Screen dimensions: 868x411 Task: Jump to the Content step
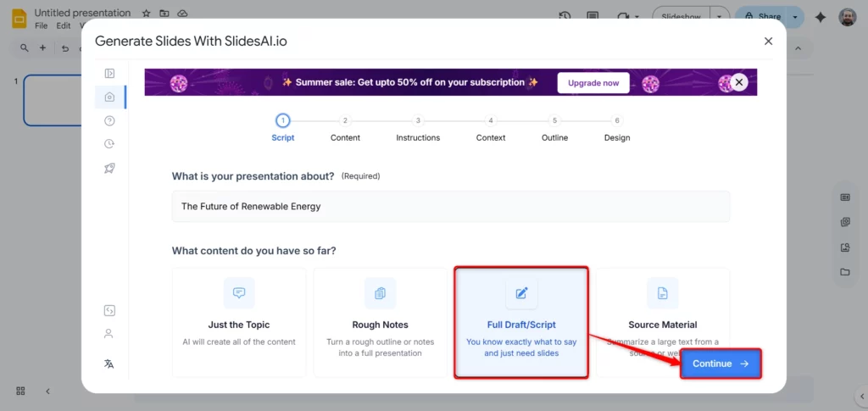(x=345, y=121)
